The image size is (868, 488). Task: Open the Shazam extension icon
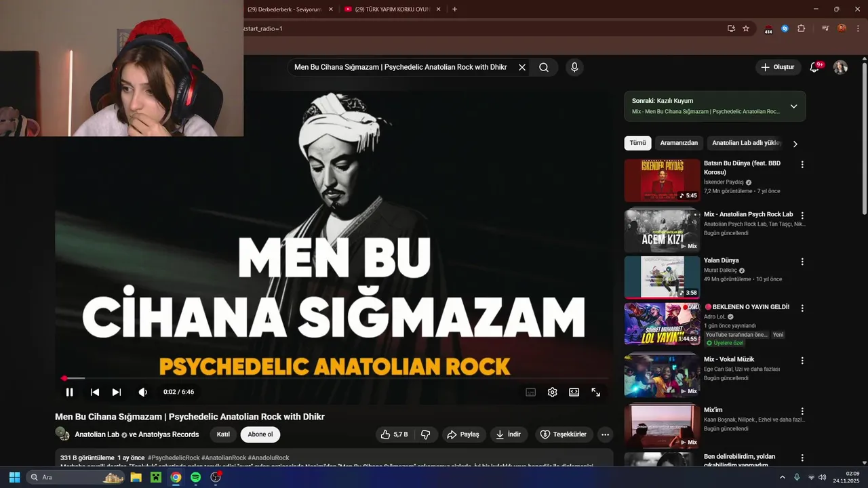click(785, 28)
